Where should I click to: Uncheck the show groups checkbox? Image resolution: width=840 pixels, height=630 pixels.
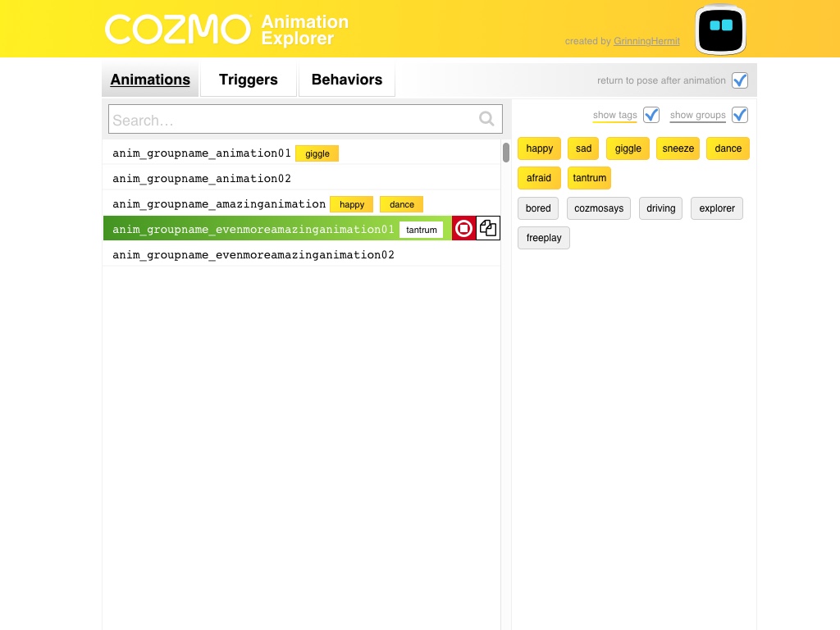pyautogui.click(x=740, y=115)
